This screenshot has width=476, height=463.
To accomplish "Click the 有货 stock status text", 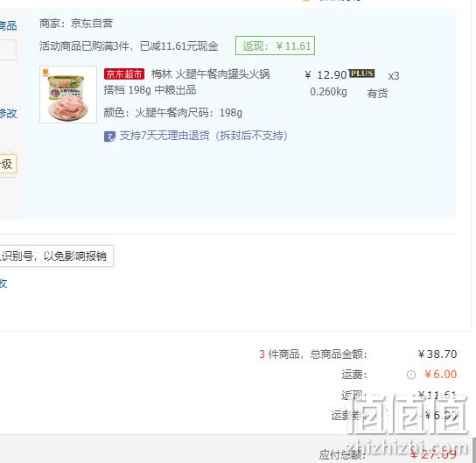I will click(377, 94).
